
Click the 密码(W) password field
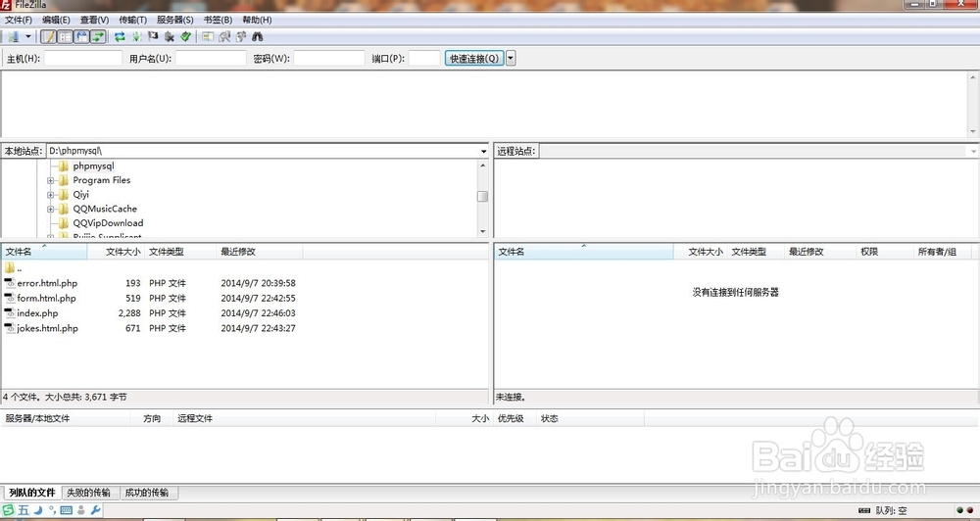tap(329, 58)
